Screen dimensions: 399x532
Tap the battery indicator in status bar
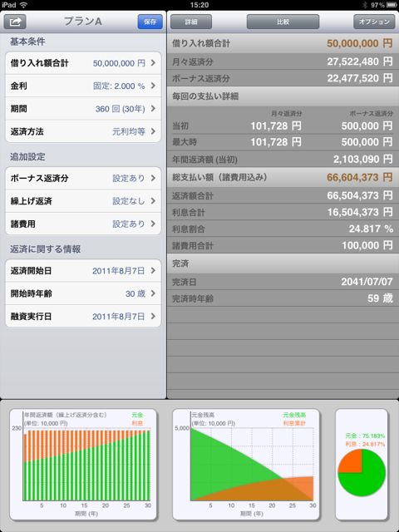click(392, 5)
